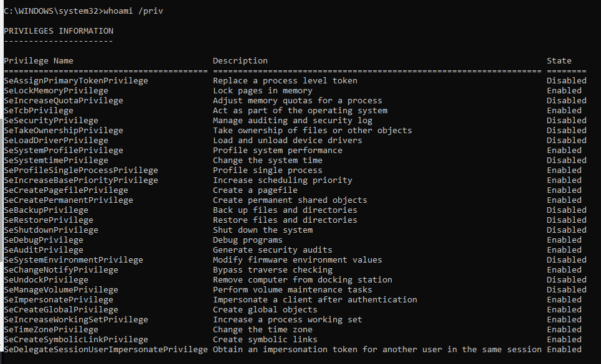Screen dimensions: 601x364
Task: Click the SeTcbPrivilege privilege name
Action: pyautogui.click(x=39, y=111)
